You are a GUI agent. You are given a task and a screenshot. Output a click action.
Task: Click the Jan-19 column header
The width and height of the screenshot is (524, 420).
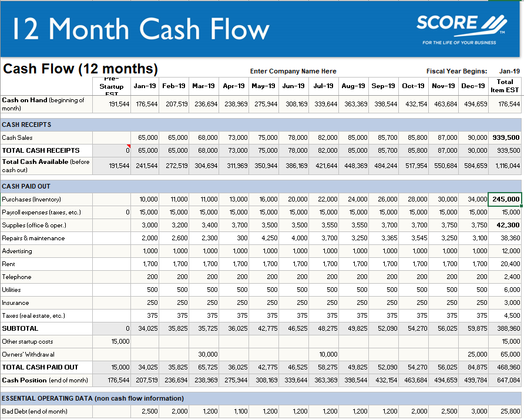tap(144, 86)
